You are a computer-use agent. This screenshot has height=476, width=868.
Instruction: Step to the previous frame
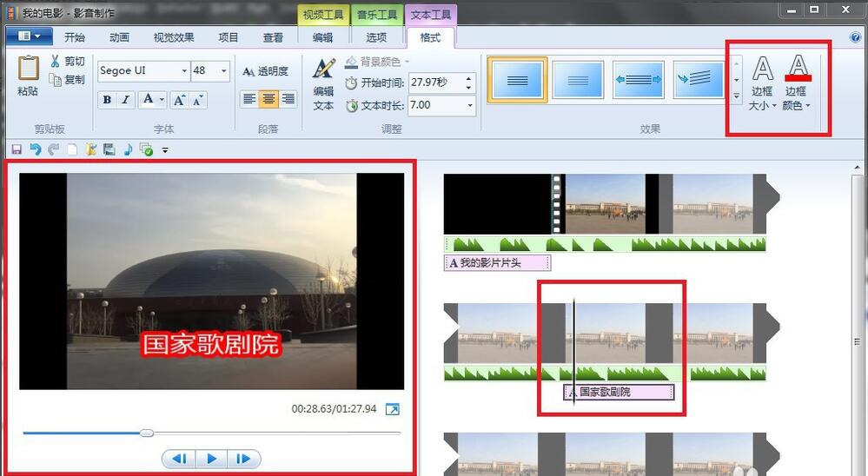coord(179,459)
